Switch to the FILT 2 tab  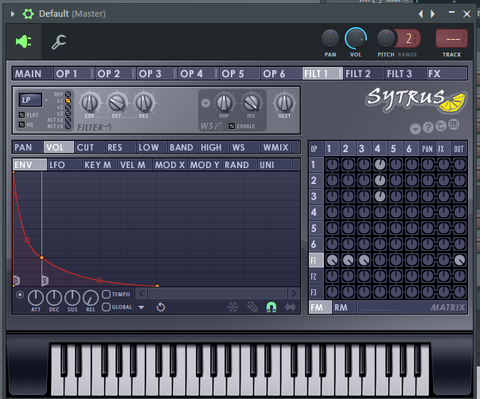pyautogui.click(x=363, y=73)
